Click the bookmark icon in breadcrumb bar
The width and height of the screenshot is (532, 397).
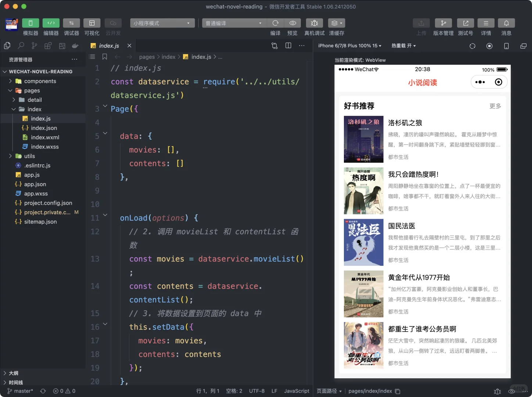(105, 57)
